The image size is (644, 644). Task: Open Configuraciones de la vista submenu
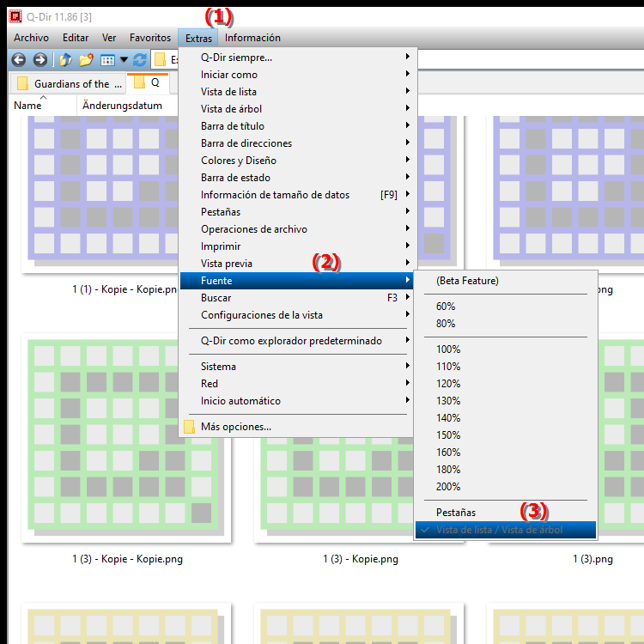[x=297, y=315]
